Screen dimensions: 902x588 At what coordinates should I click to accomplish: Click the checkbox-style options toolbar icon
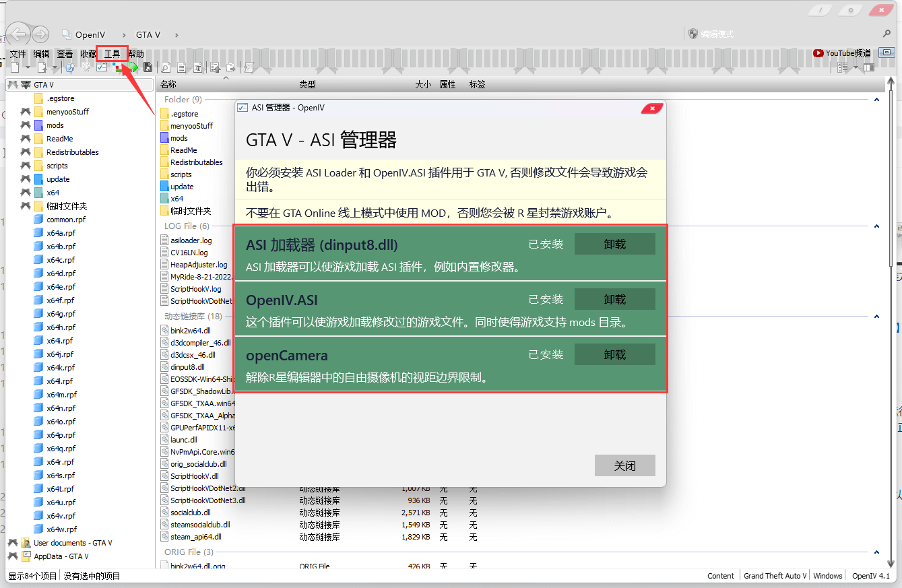102,67
